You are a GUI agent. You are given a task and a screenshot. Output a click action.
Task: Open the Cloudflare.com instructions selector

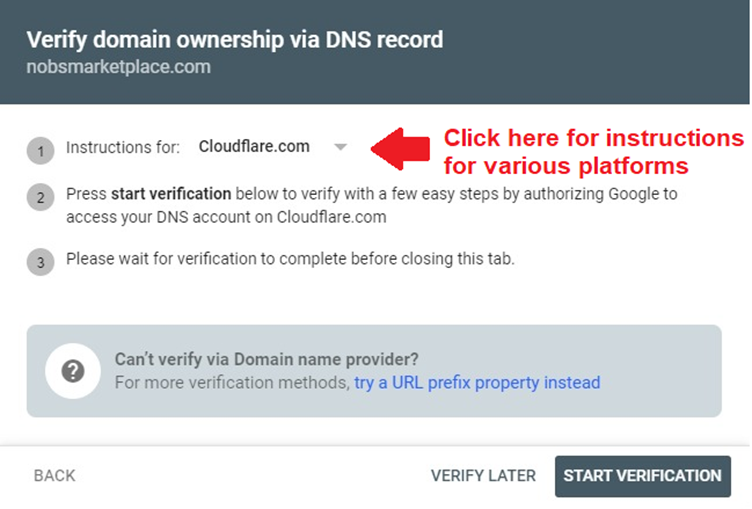(x=254, y=147)
